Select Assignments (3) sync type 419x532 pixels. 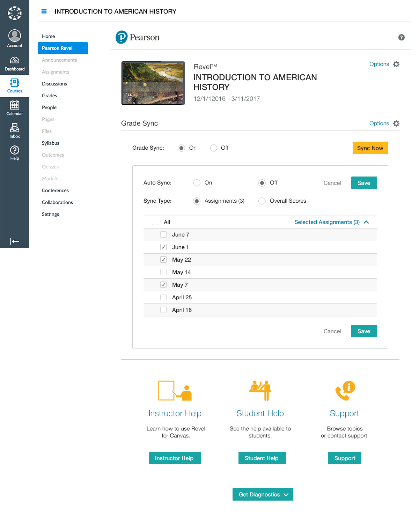[197, 201]
